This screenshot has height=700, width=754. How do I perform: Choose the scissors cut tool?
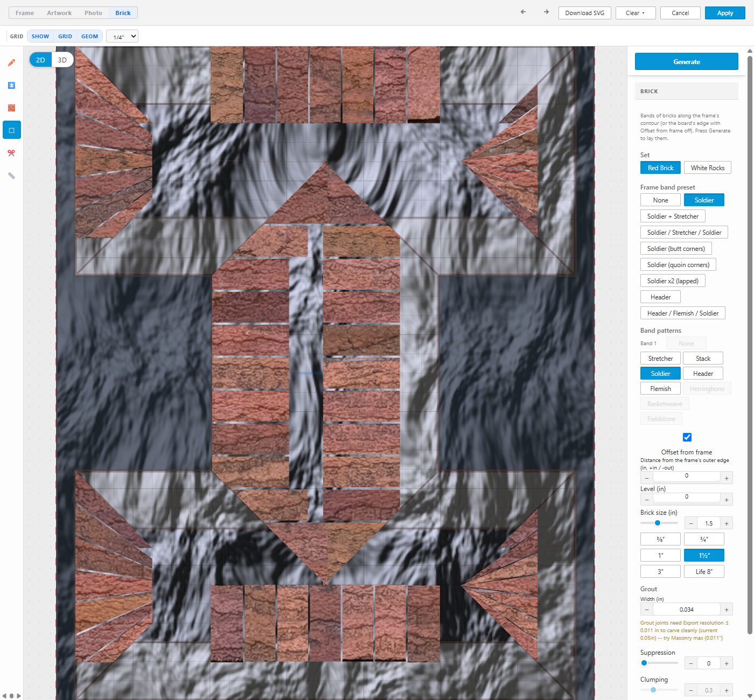coord(11,153)
